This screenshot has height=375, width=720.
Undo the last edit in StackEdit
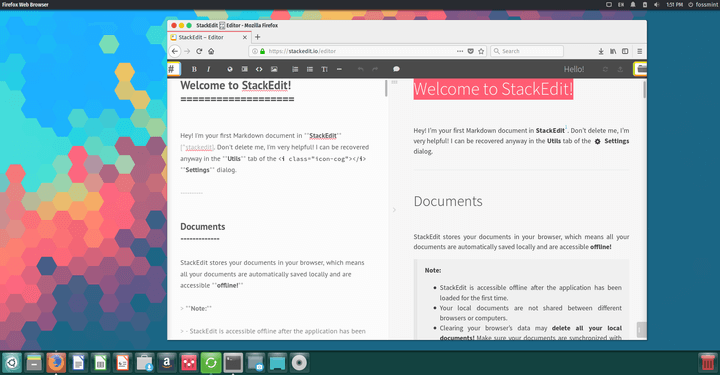pos(360,69)
